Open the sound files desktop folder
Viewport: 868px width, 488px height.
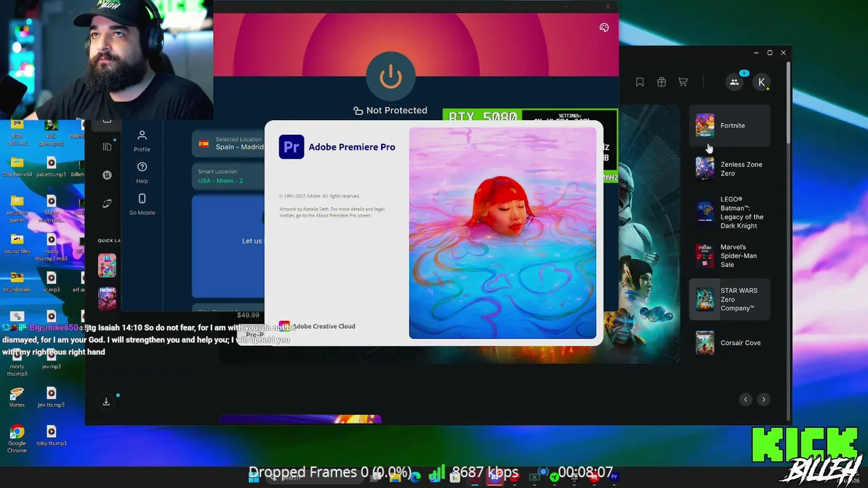[17, 244]
